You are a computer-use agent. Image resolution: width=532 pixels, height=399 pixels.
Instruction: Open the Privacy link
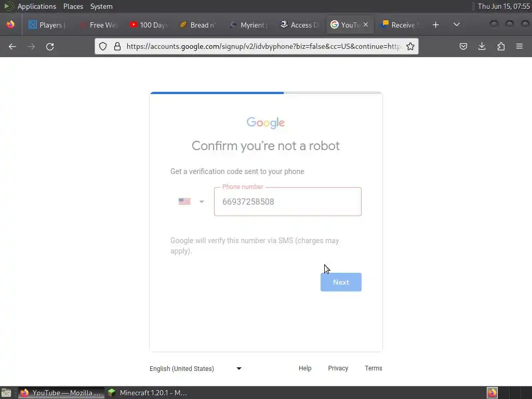[x=338, y=368]
